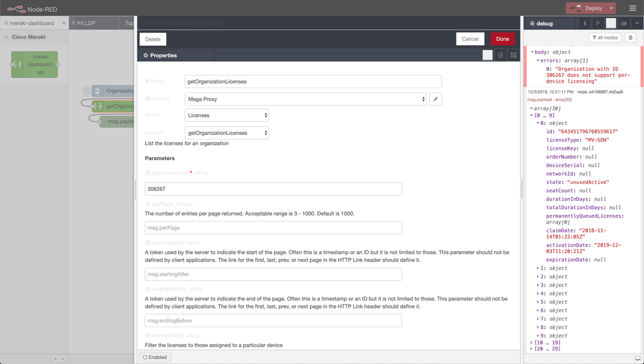Click the red Done button
This screenshot has height=364, width=644.
tap(502, 39)
